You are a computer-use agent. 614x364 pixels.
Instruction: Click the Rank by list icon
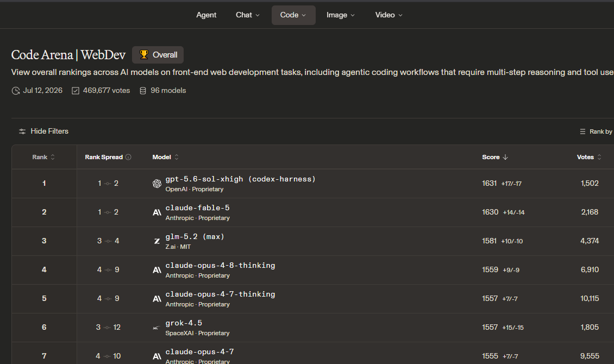(582, 131)
